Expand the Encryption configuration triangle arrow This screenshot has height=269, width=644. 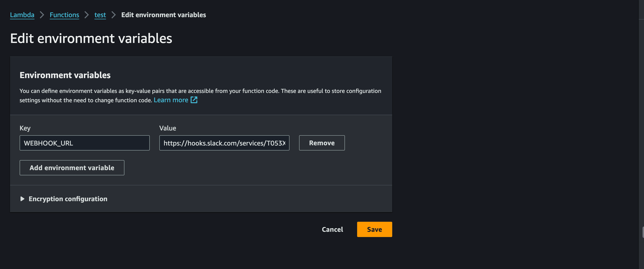(23, 199)
